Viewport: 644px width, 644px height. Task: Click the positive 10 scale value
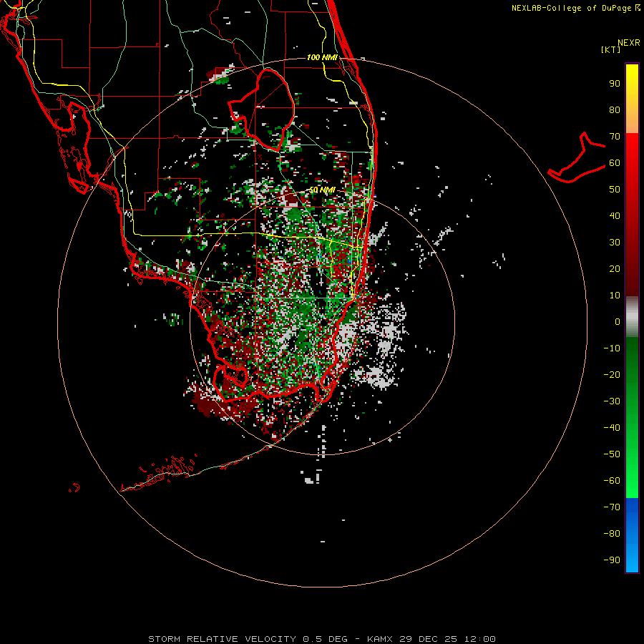tap(615, 296)
